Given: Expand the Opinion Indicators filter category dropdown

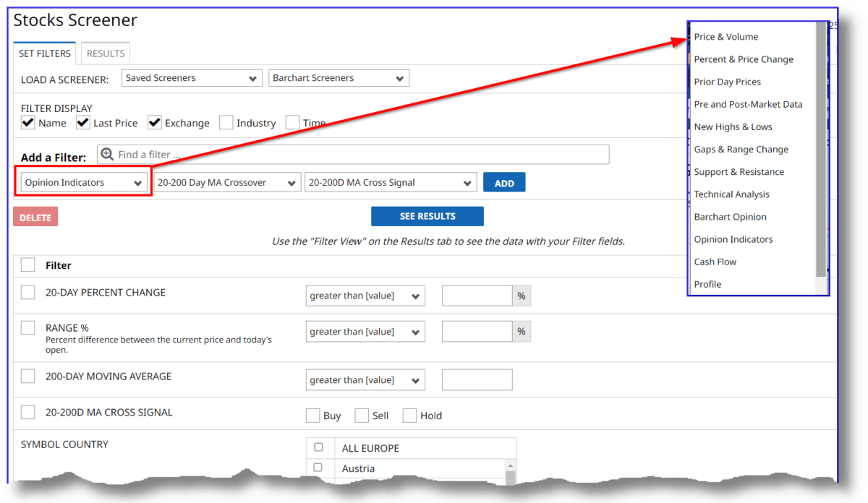Looking at the screenshot, I should (82, 182).
